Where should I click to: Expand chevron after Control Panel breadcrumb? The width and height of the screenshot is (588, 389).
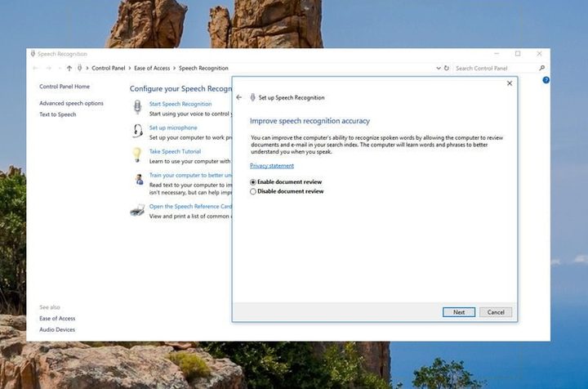point(130,68)
